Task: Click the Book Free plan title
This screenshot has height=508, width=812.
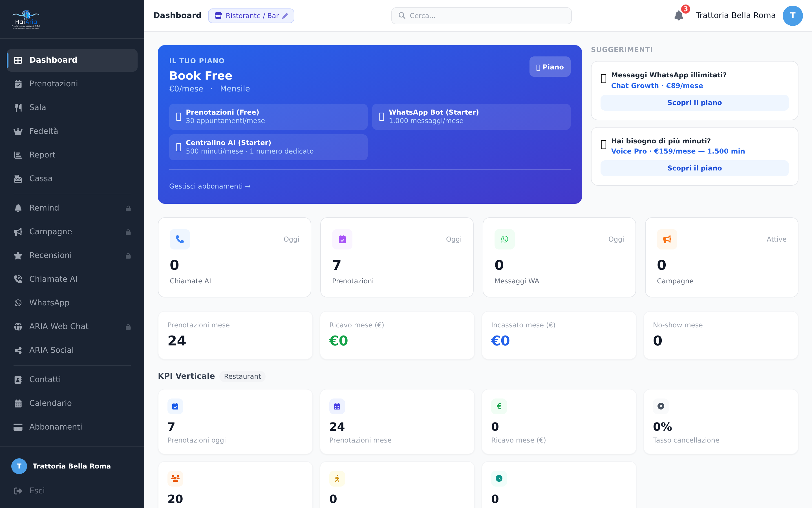Action: [x=201, y=76]
